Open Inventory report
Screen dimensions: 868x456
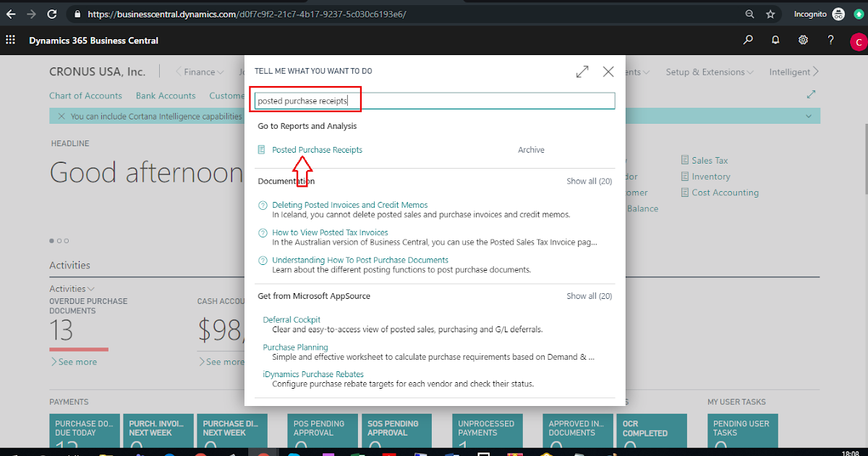[x=711, y=177]
